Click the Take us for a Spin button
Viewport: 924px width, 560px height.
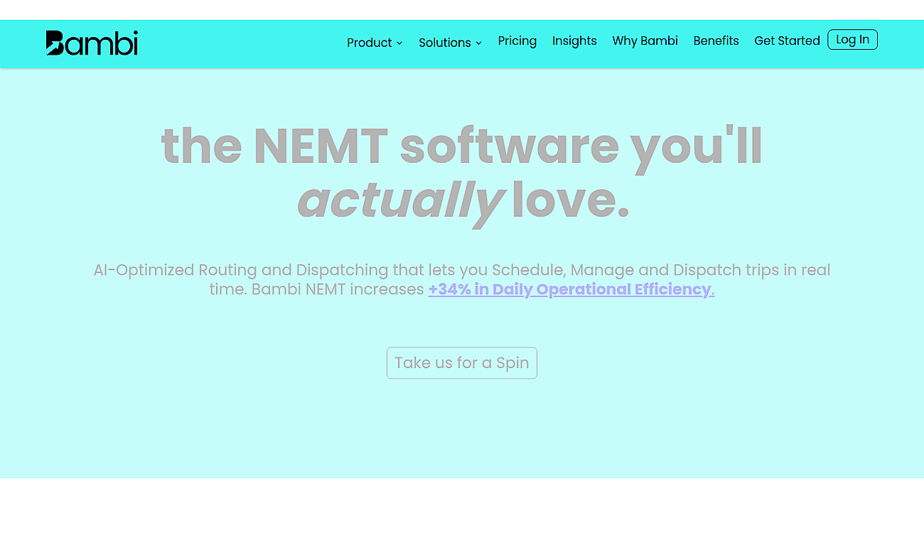point(462,363)
